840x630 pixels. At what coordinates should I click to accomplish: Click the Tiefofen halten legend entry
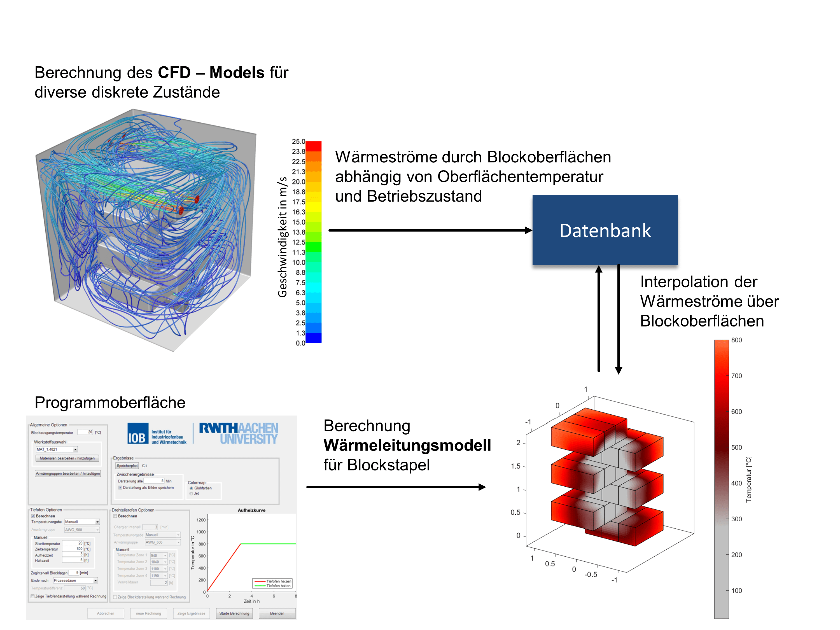pos(273,585)
